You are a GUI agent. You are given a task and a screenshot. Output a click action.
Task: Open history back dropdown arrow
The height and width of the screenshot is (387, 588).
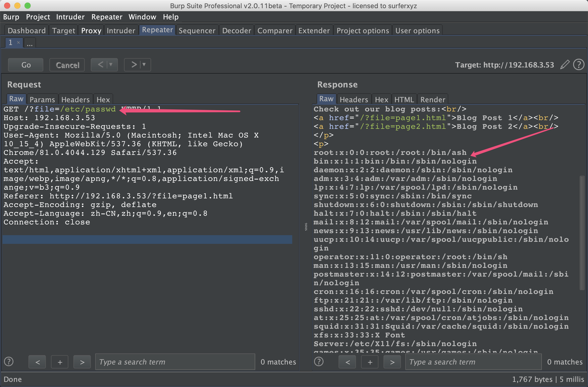pyautogui.click(x=111, y=65)
